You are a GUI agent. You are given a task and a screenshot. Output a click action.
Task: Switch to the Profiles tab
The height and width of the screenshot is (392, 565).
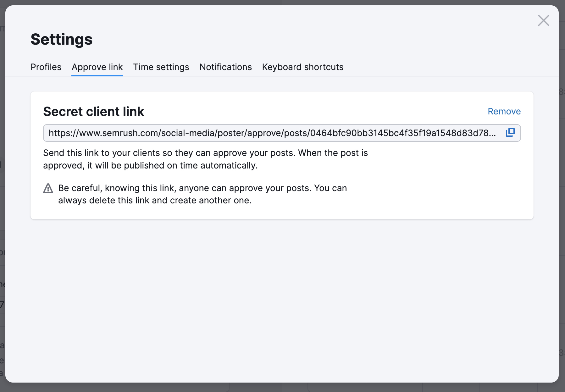pyautogui.click(x=46, y=67)
